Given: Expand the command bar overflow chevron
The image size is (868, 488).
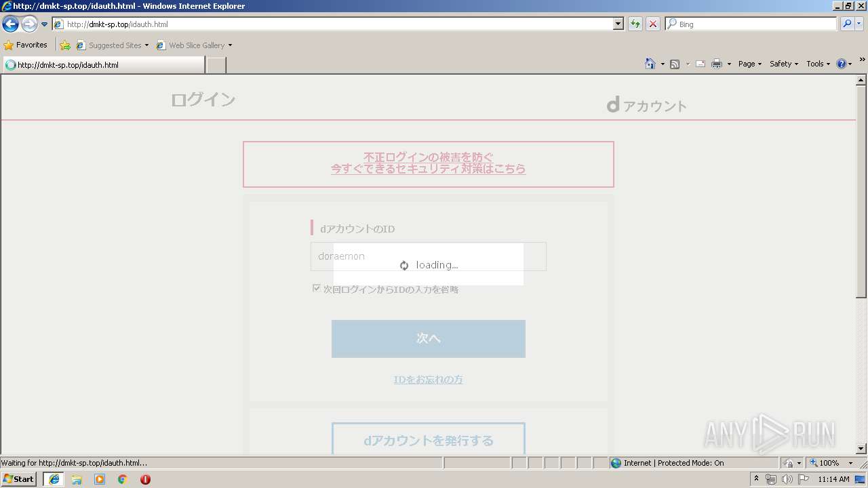Looking at the screenshot, I should pos(863,60).
